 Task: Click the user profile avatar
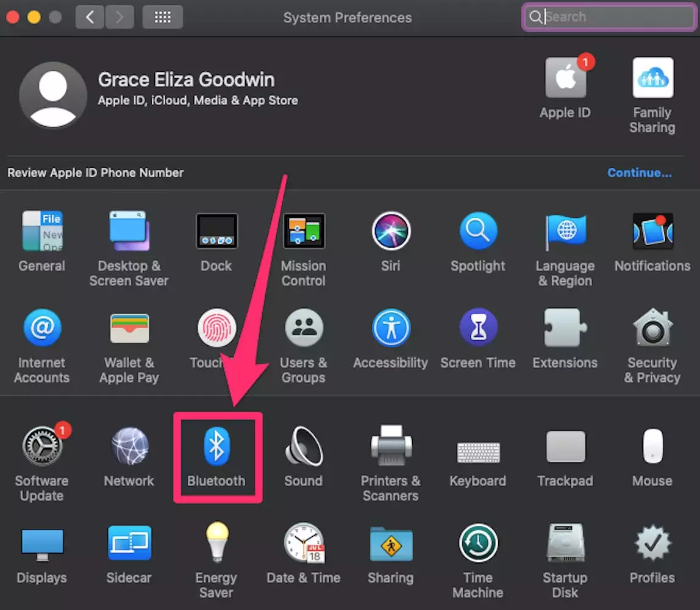coord(53,95)
